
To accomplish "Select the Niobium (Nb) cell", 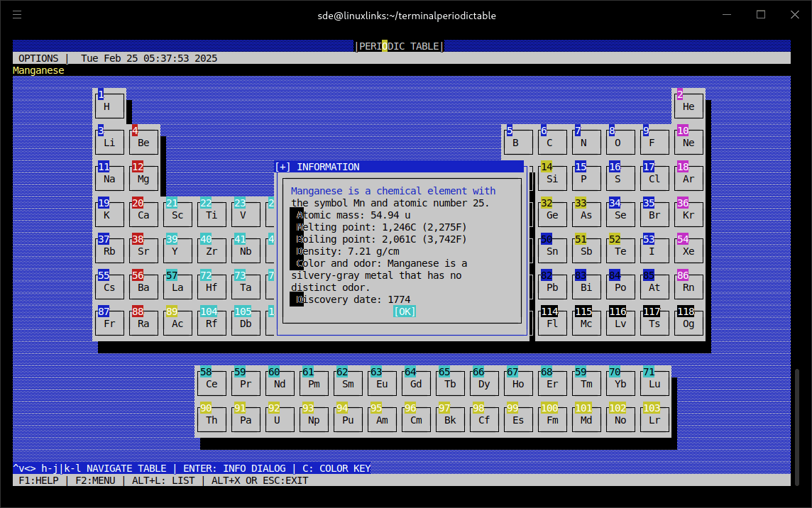I will 246,251.
